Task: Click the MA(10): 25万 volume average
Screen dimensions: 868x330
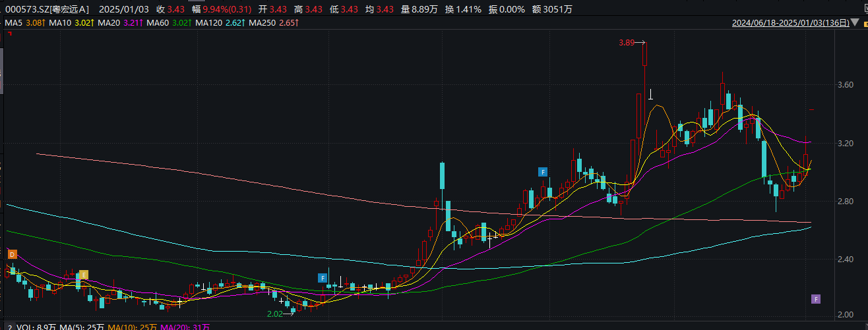Action: point(132,327)
